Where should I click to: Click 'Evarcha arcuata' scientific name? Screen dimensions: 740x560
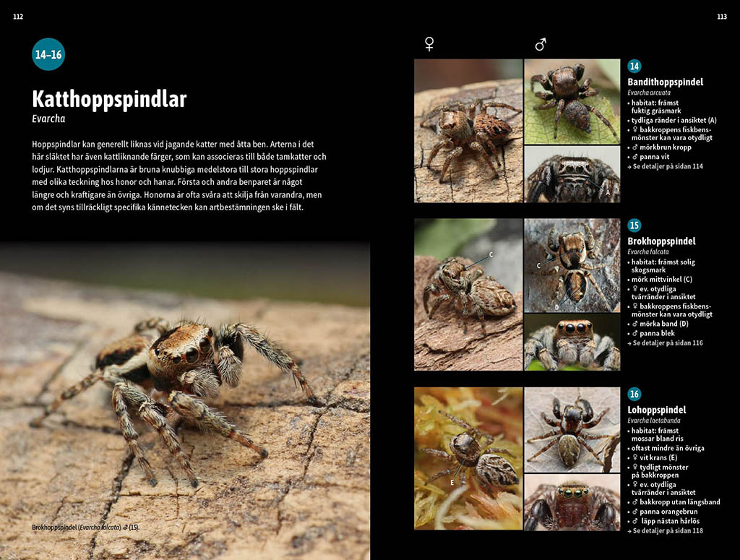pyautogui.click(x=649, y=93)
